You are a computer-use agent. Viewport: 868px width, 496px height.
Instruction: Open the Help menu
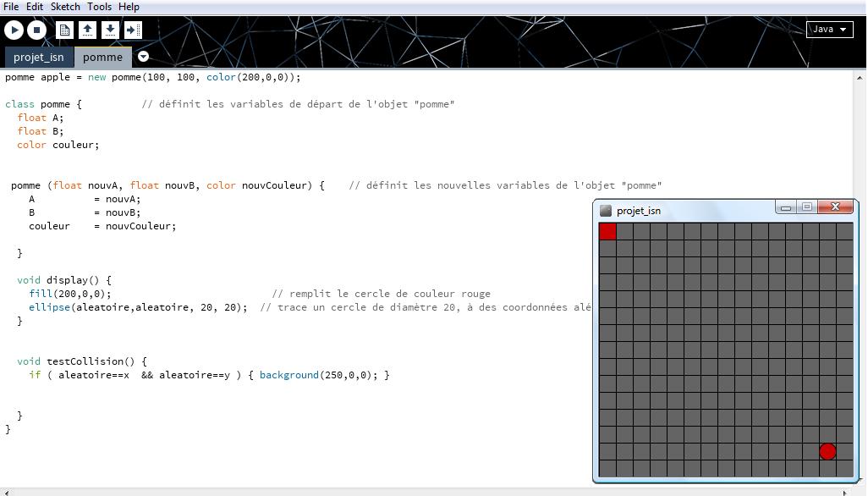click(129, 7)
